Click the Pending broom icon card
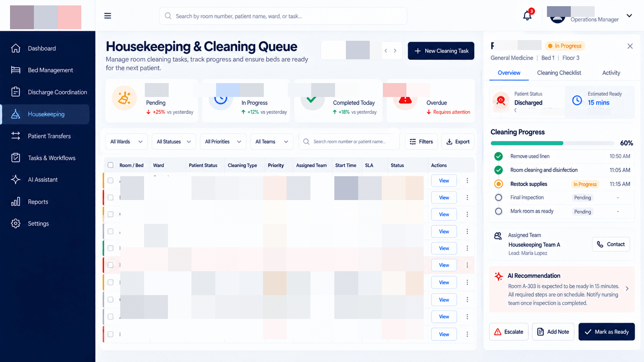This screenshot has width=644, height=362. pyautogui.click(x=124, y=98)
